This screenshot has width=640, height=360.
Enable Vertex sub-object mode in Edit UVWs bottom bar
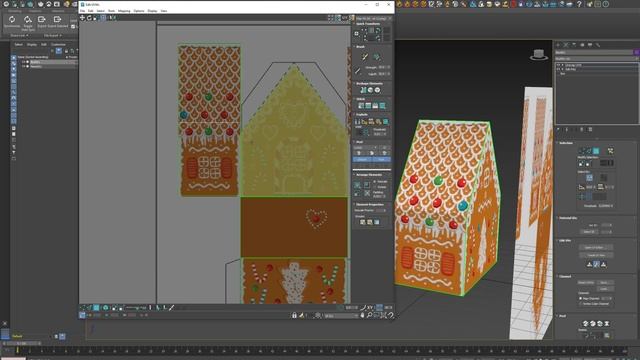[82, 308]
